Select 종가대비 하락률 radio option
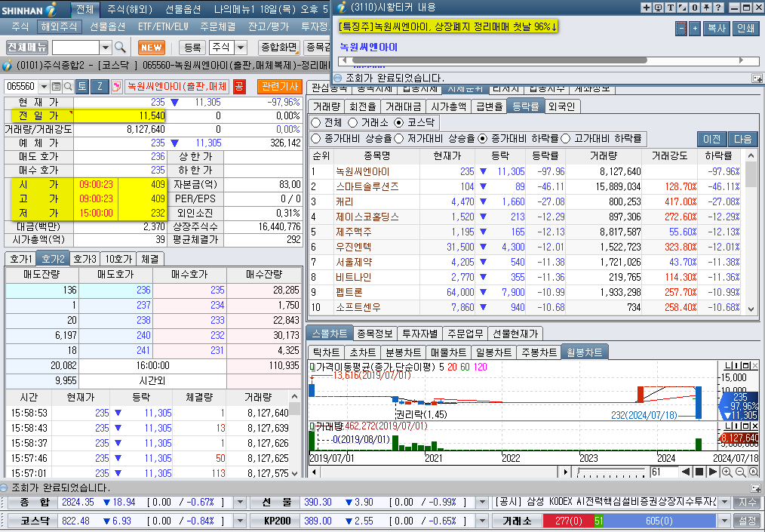Screen dimensions: 765x532 pyautogui.click(x=483, y=139)
